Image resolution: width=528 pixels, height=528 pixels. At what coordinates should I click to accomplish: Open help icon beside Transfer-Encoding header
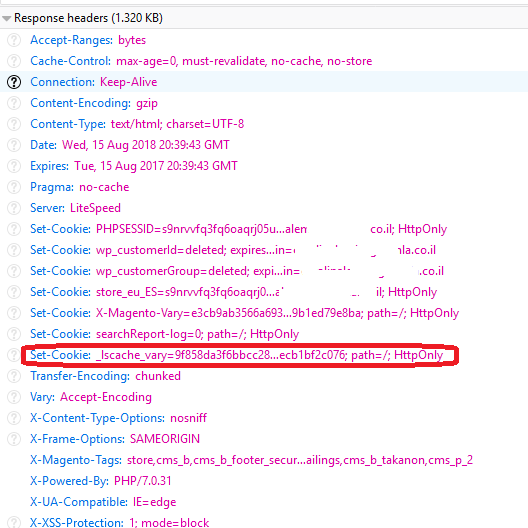pyautogui.click(x=14, y=376)
